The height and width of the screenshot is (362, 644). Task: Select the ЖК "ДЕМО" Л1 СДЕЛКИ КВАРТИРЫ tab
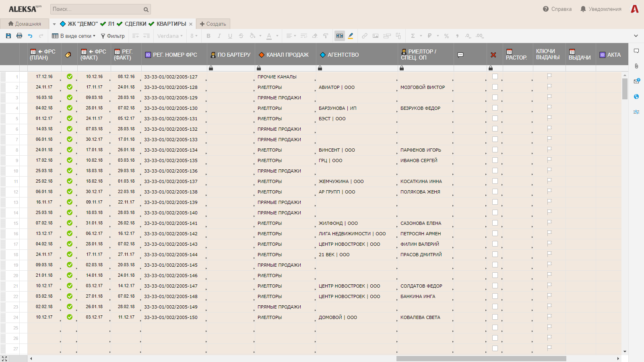coord(123,24)
